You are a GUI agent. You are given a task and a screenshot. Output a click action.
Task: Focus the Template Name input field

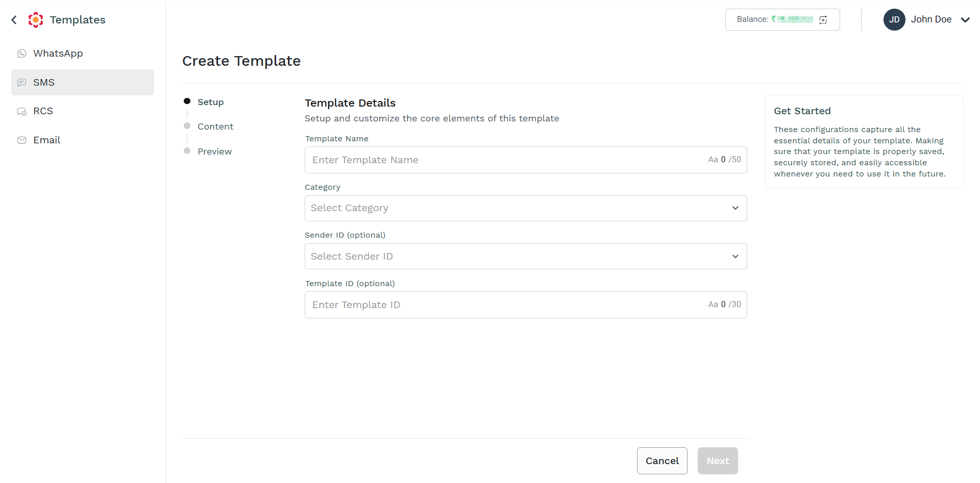pyautogui.click(x=526, y=160)
